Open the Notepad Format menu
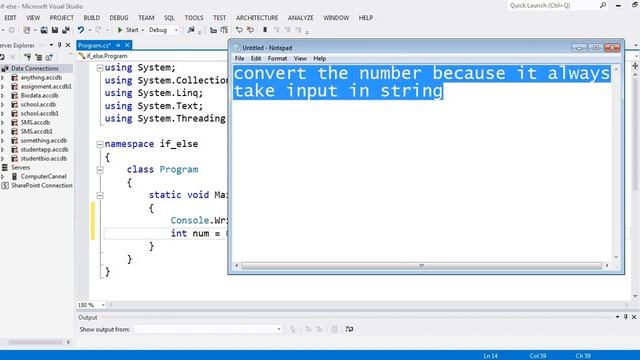The height and width of the screenshot is (360, 640). pyautogui.click(x=277, y=58)
